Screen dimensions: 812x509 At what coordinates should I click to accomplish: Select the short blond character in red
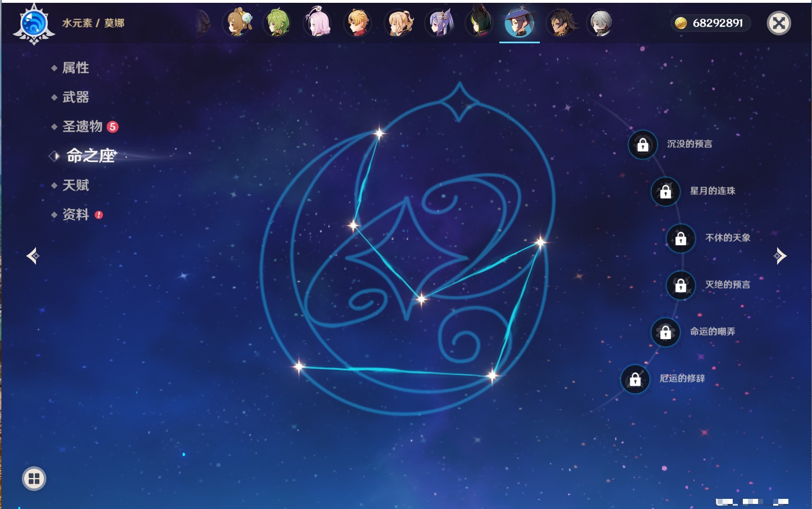click(x=358, y=23)
